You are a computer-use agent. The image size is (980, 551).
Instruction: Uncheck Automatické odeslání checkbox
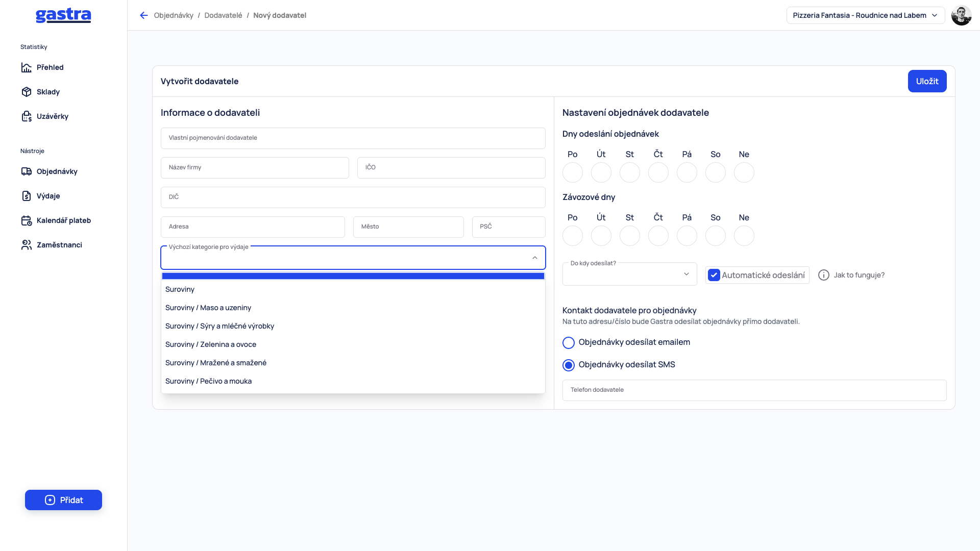pos(714,275)
